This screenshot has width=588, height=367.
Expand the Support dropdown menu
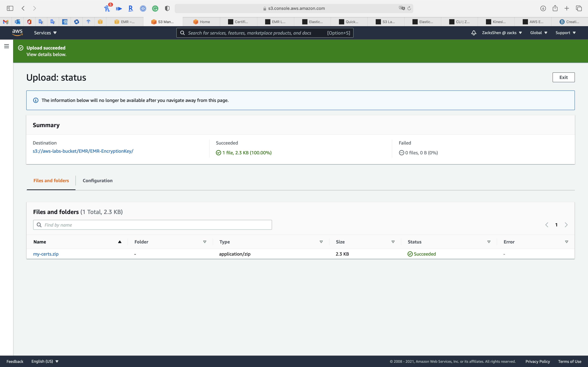[x=565, y=33]
